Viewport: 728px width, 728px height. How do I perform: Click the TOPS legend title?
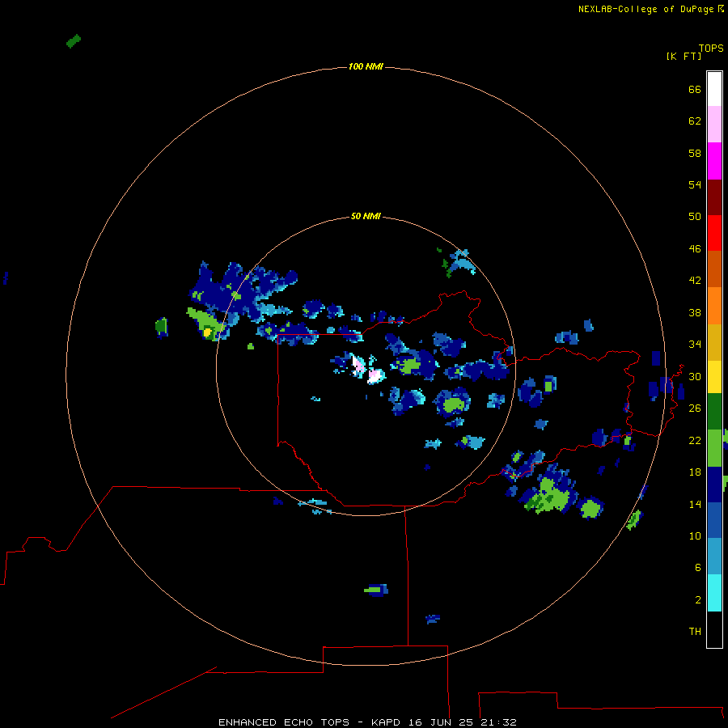click(x=711, y=49)
